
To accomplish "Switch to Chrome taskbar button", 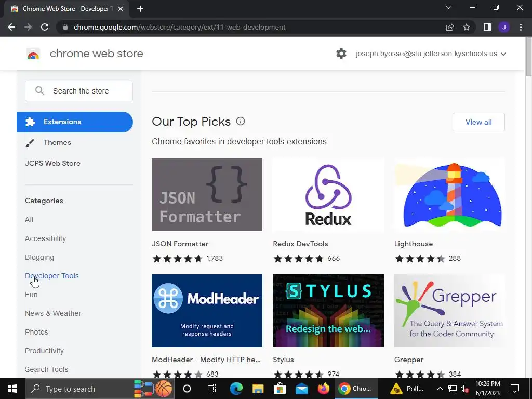I will click(355, 389).
